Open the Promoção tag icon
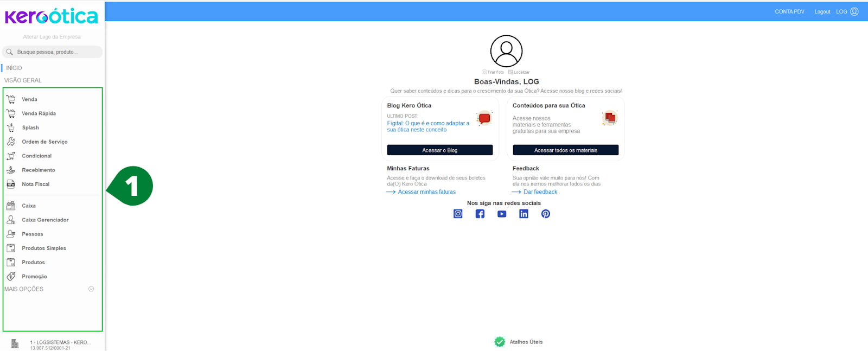 11,276
